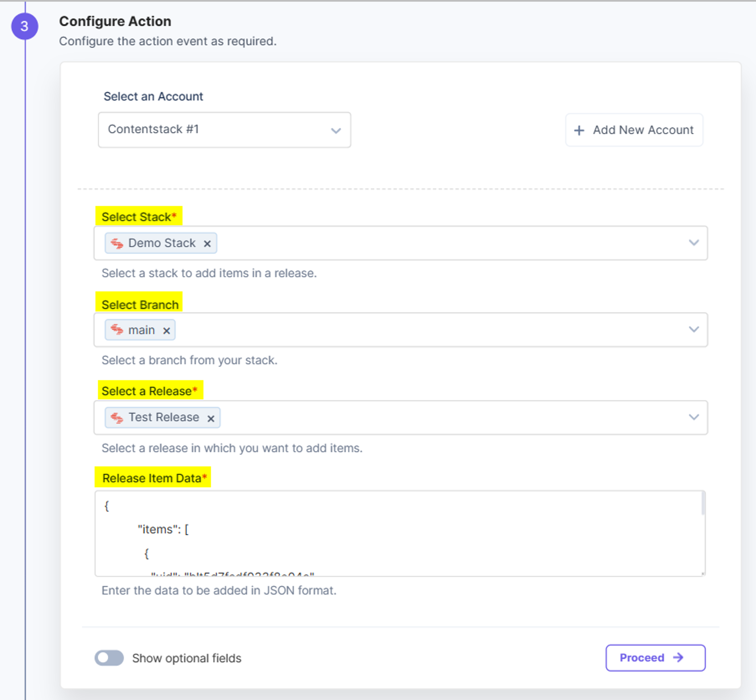Click inside the Release Item Data JSON field
The width and height of the screenshot is (756, 700).
(398, 533)
